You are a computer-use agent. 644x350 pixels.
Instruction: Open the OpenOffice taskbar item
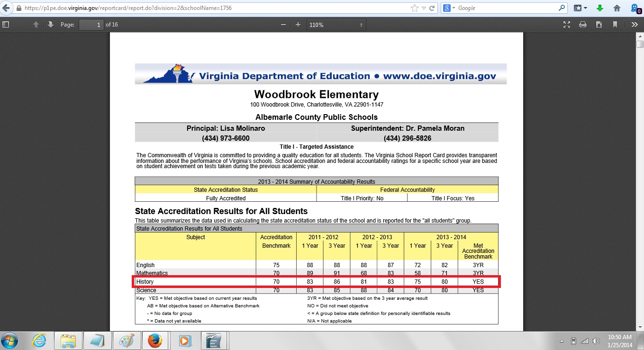[x=215, y=340]
